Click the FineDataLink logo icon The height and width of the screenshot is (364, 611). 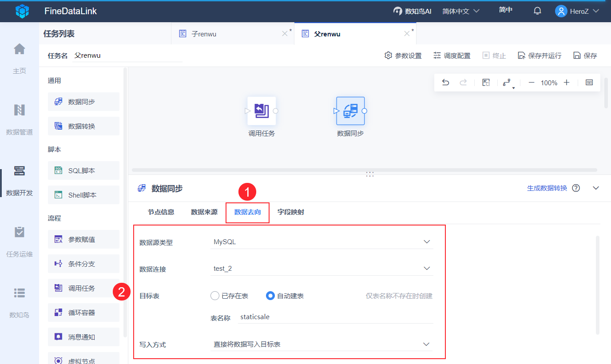click(x=22, y=11)
